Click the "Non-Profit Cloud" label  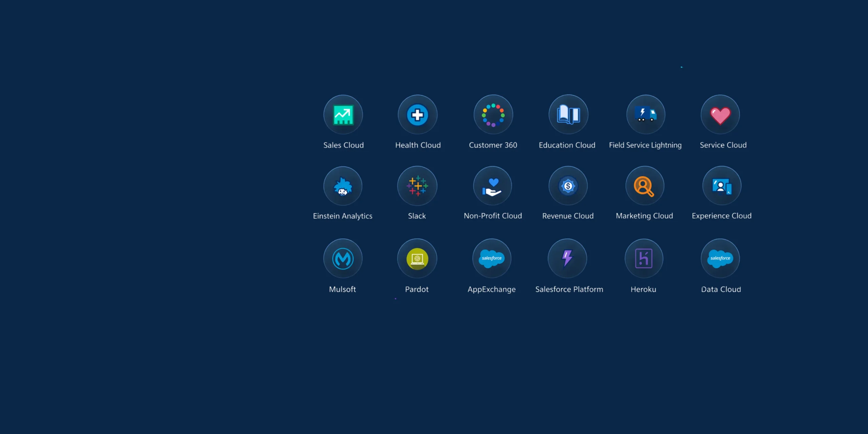tap(493, 216)
